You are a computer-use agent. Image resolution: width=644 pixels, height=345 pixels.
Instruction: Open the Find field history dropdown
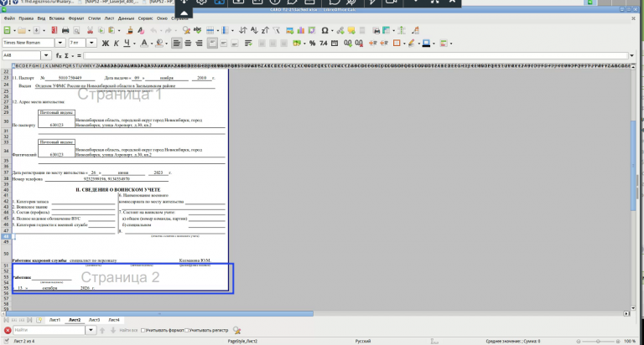(91, 330)
